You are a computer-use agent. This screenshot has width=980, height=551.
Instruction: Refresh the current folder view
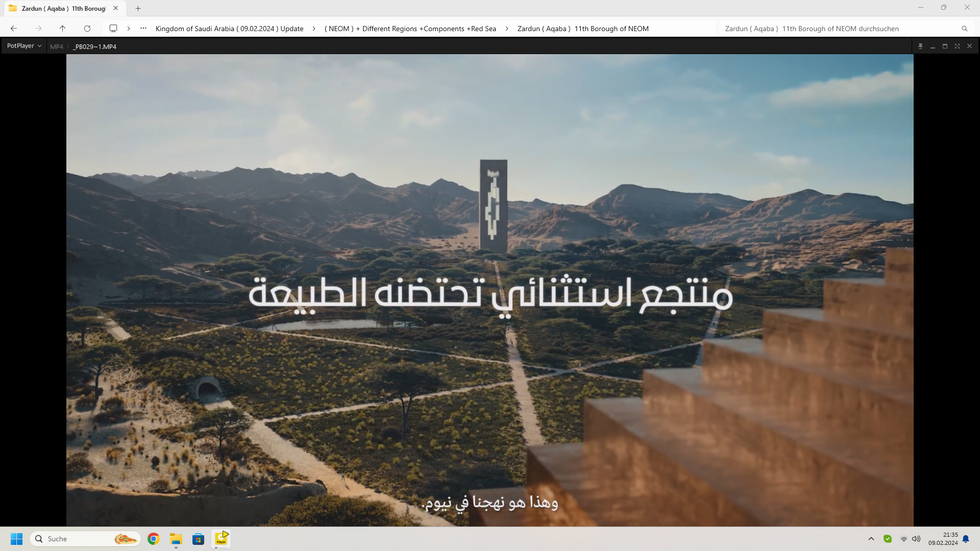(87, 29)
